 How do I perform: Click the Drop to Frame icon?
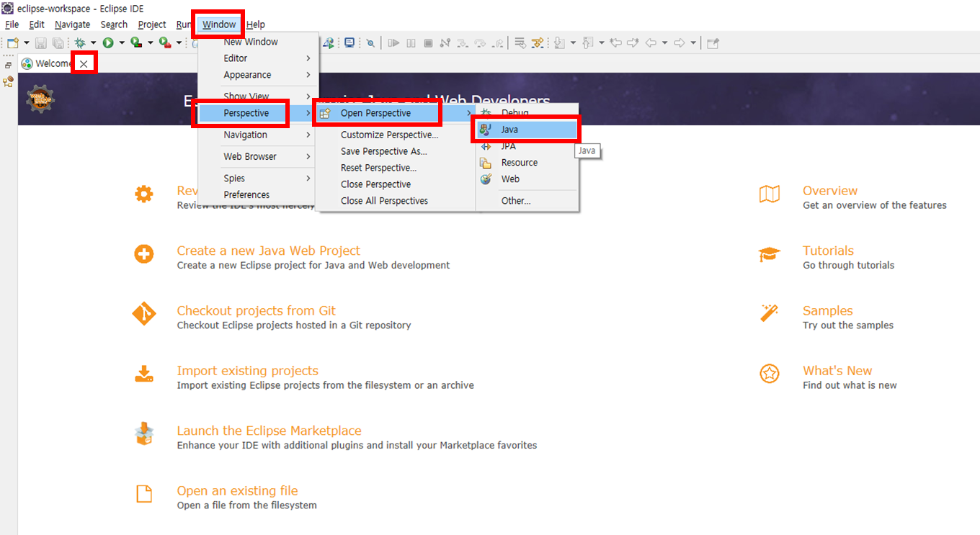(x=520, y=43)
